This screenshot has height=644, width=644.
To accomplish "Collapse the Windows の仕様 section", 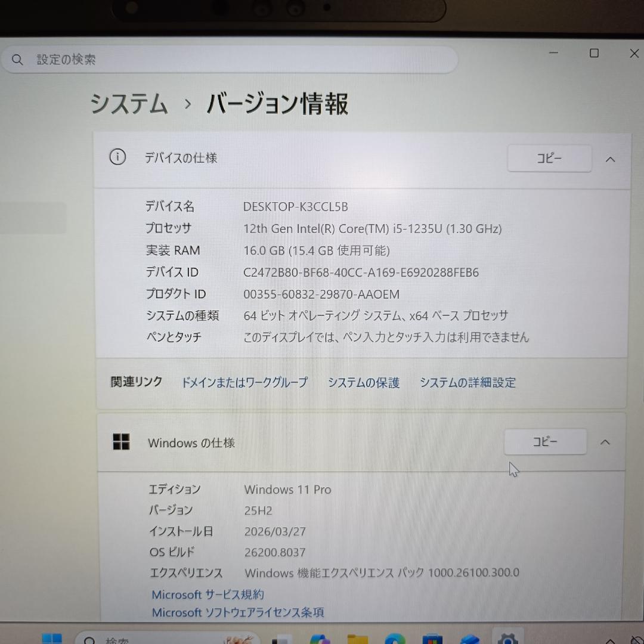I will pyautogui.click(x=605, y=442).
